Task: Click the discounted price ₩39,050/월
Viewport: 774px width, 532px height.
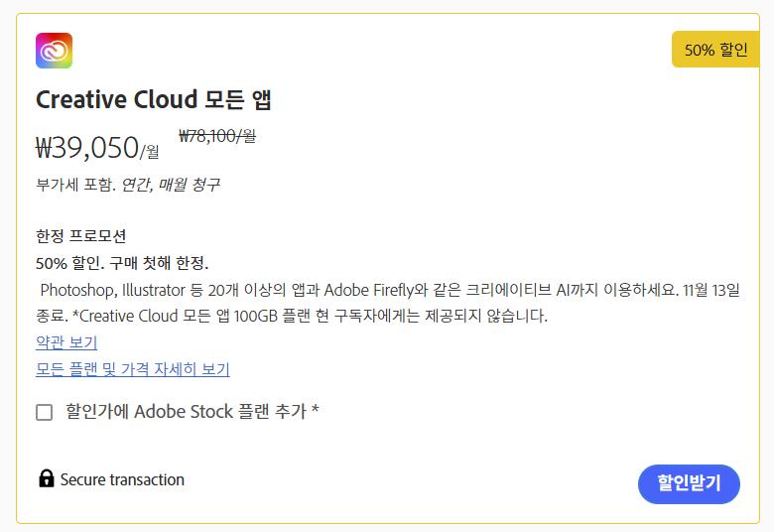Action: pyautogui.click(x=96, y=148)
